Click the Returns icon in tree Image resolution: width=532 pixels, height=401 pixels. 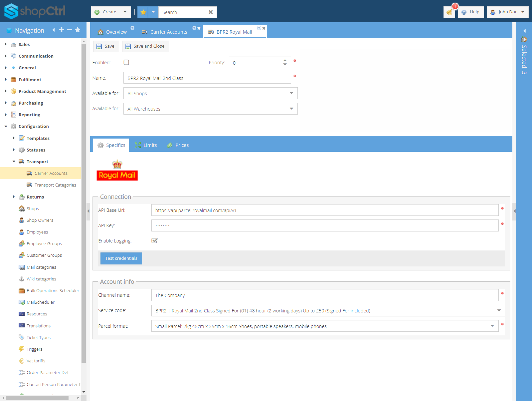tap(22, 197)
